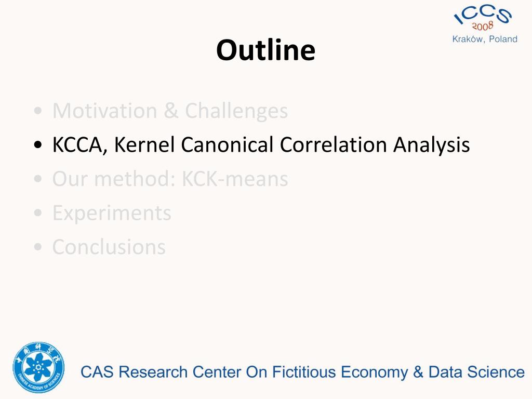Select the KCCA, Kernel Canonical Correlation Analysis item

tap(261, 145)
